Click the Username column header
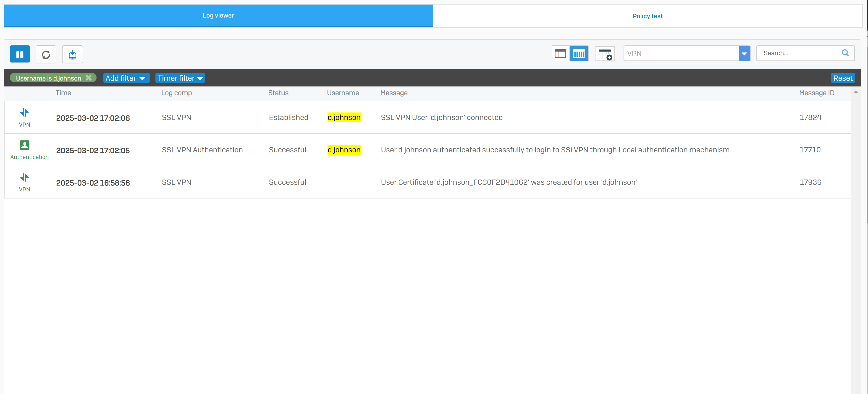Viewport: 868px width, 394px height. (x=343, y=93)
